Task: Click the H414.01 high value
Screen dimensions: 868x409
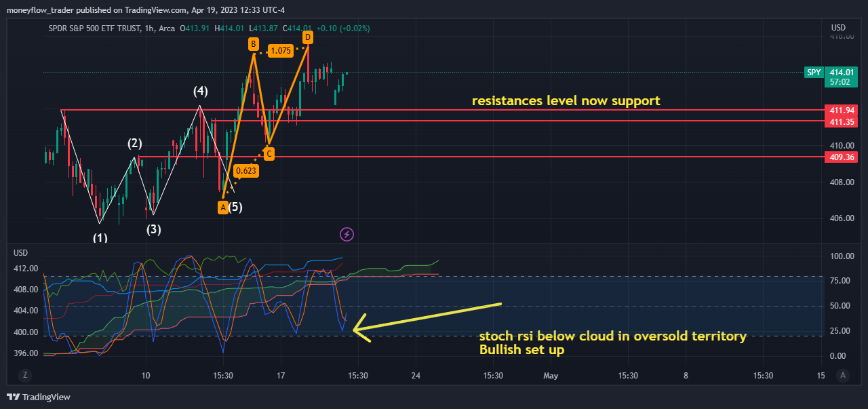Action: (x=231, y=28)
